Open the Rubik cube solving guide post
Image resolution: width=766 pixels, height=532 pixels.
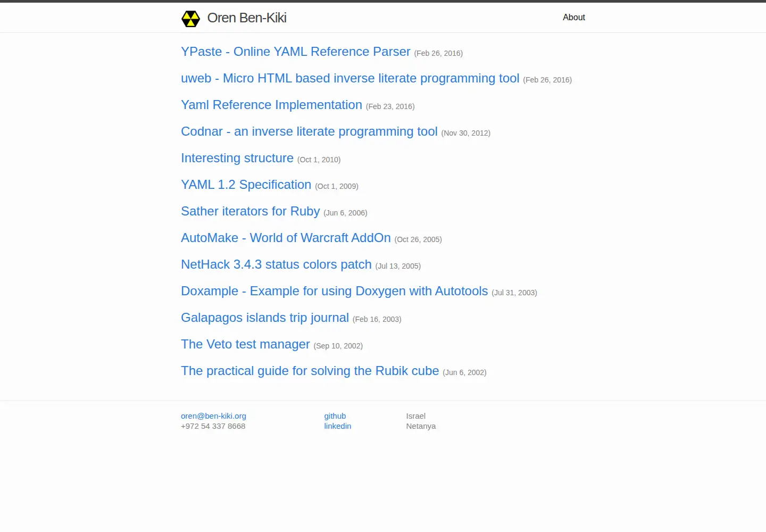point(310,371)
